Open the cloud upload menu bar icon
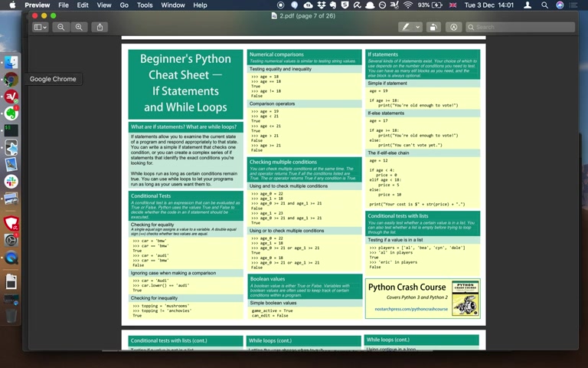This screenshot has width=588, height=368. click(308, 5)
